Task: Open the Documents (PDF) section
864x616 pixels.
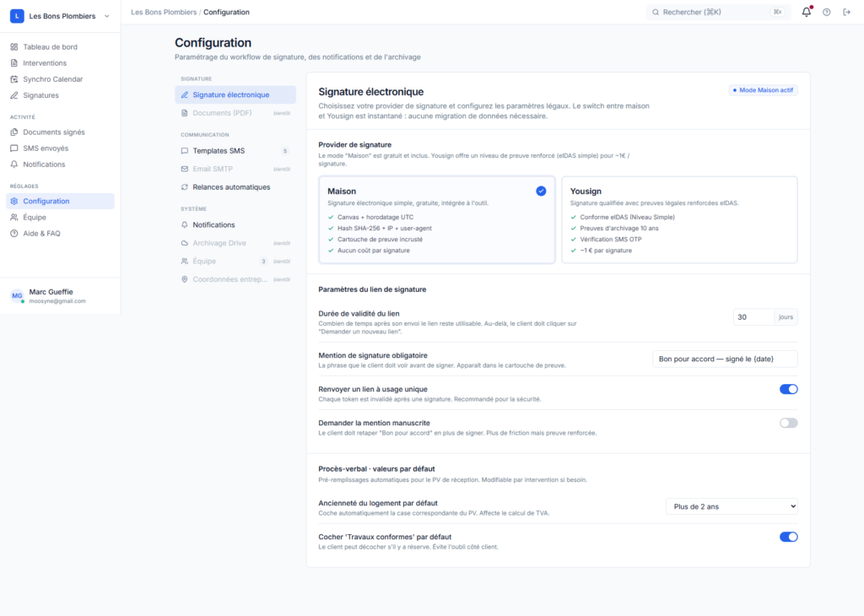Action: point(235,113)
